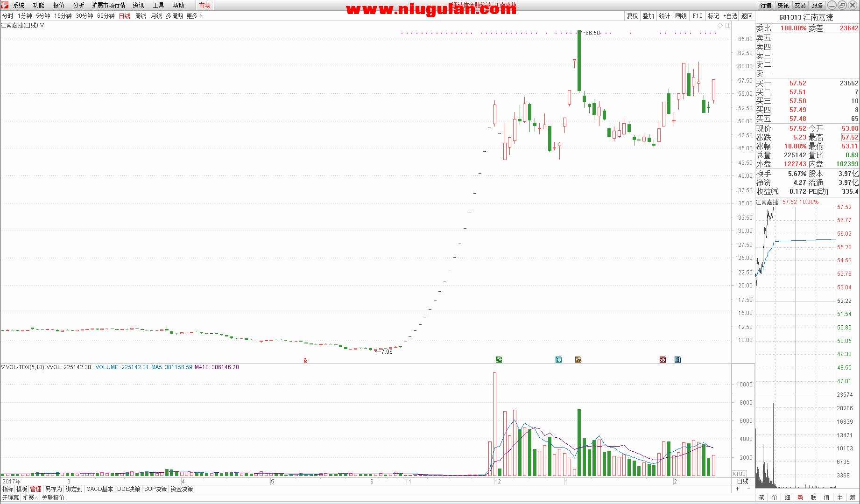Image resolution: width=860 pixels, height=504 pixels.
Task: Open the 主 main force tab
Action: tap(840, 497)
